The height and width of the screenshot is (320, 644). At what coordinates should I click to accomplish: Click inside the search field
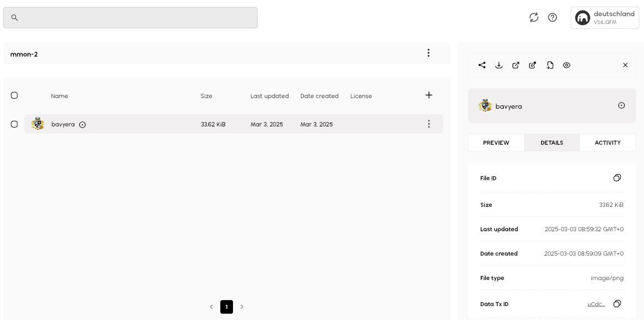click(130, 17)
